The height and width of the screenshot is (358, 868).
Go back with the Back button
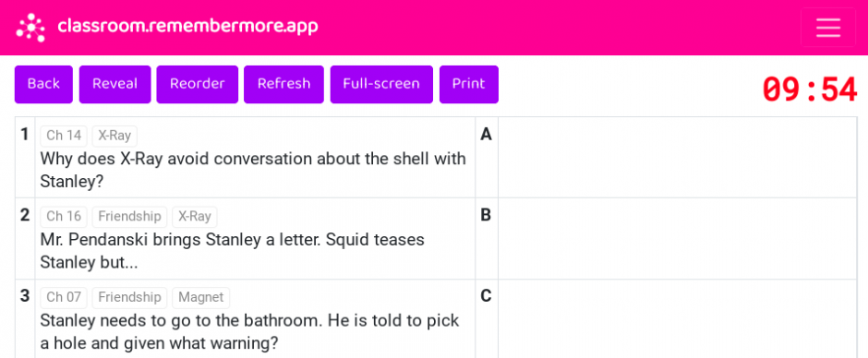(x=43, y=84)
